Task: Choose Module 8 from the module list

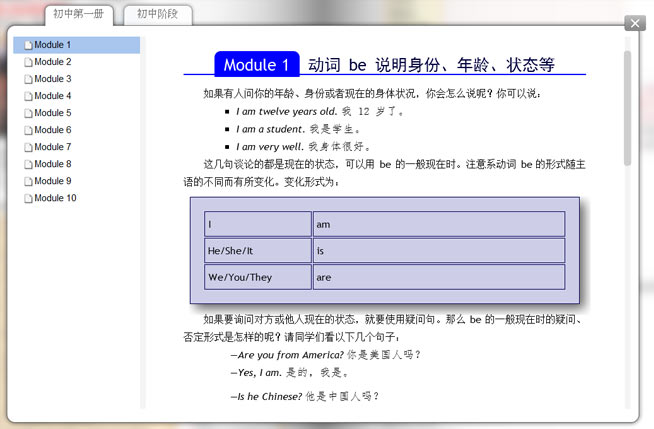Action: (x=53, y=164)
